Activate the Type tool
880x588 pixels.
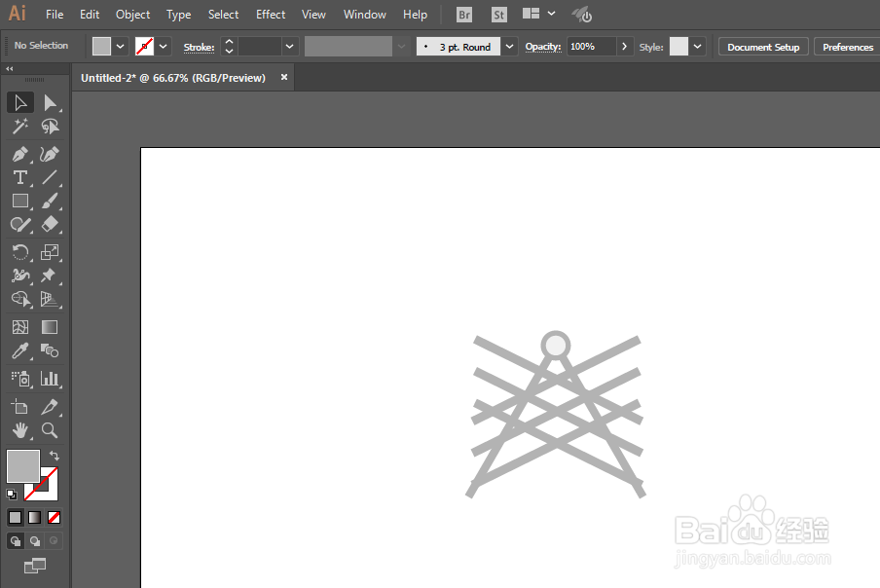tap(20, 177)
